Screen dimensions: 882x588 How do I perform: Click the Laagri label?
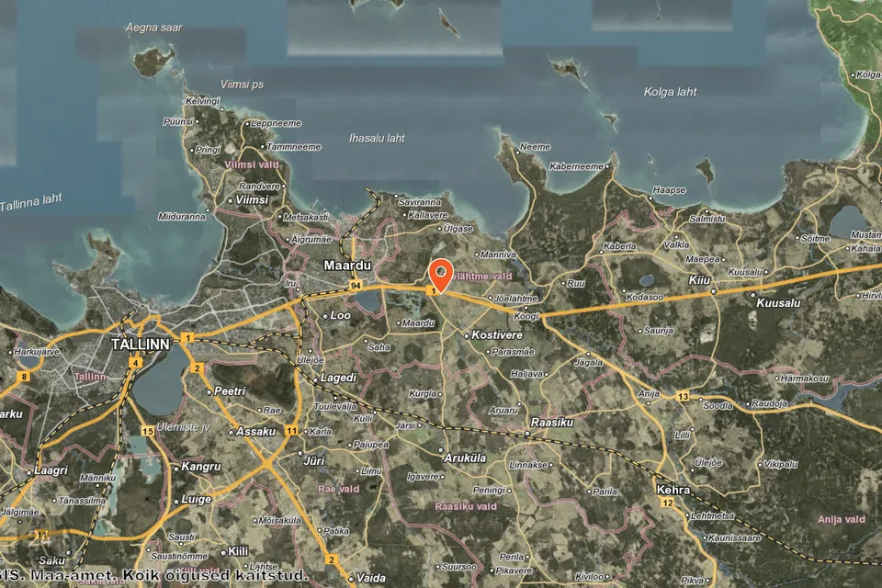[x=51, y=470]
